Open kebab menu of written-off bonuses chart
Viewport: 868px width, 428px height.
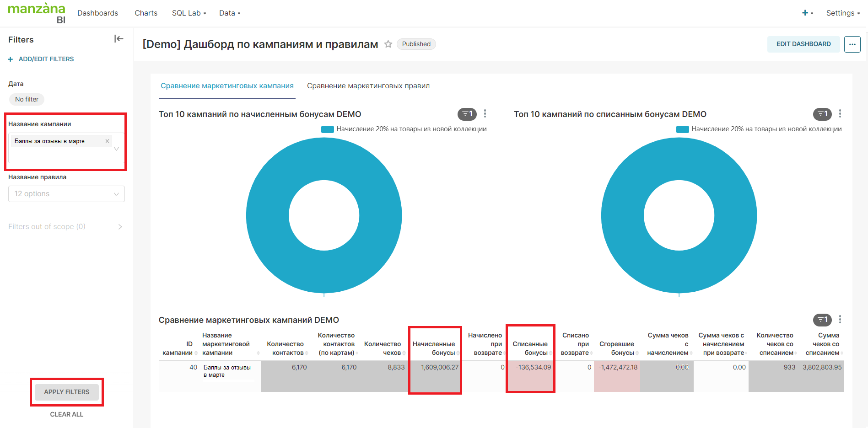840,114
